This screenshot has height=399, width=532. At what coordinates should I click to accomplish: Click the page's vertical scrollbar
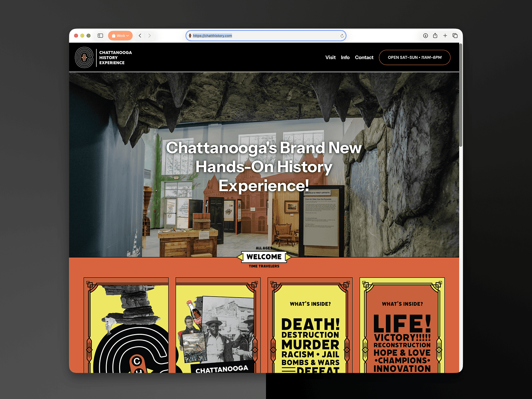461,95
